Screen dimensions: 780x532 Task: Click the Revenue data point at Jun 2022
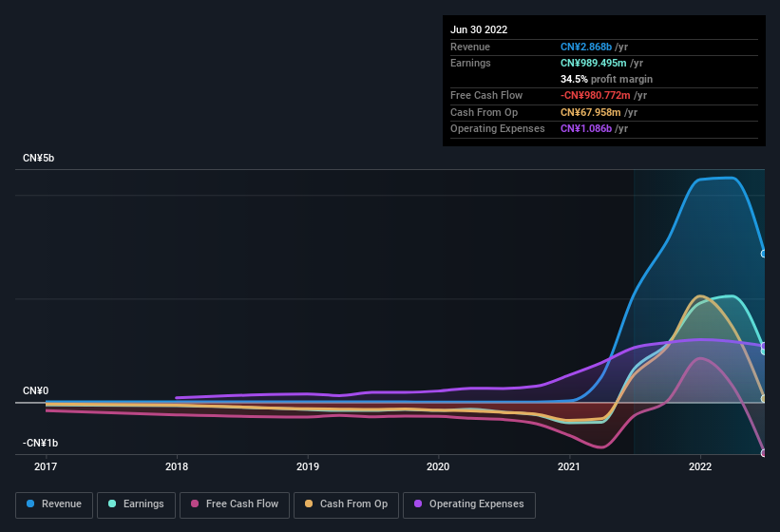click(764, 254)
